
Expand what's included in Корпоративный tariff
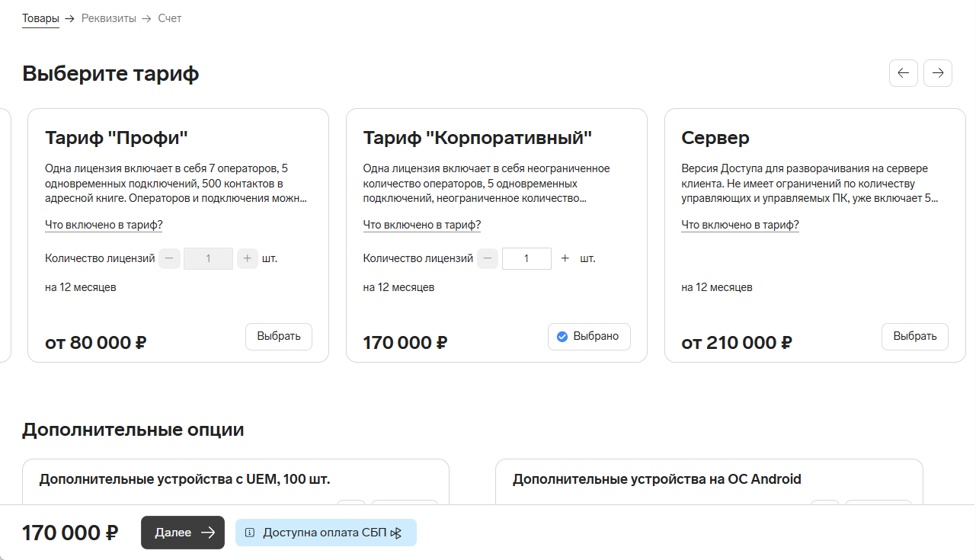[422, 225]
